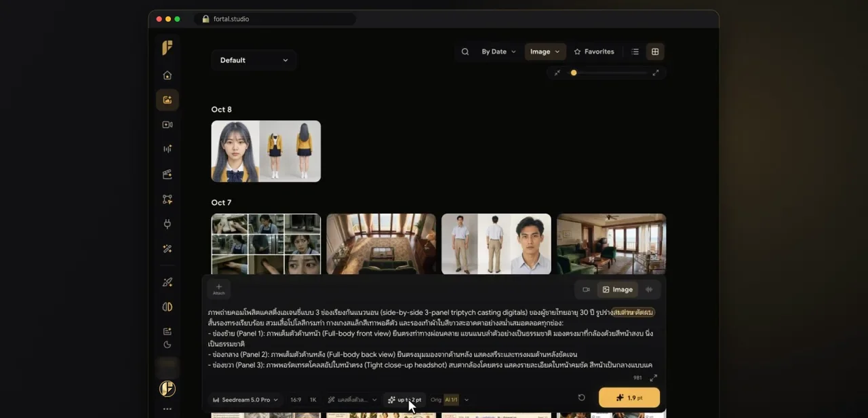The width and height of the screenshot is (868, 418).
Task: Click the shrink thumbnails icon
Action: (557, 73)
